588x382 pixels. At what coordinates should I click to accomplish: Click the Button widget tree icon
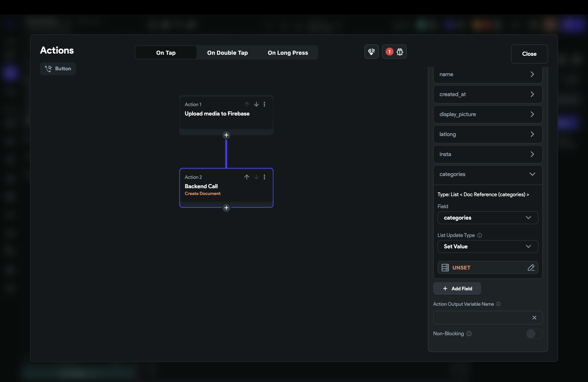coord(48,69)
